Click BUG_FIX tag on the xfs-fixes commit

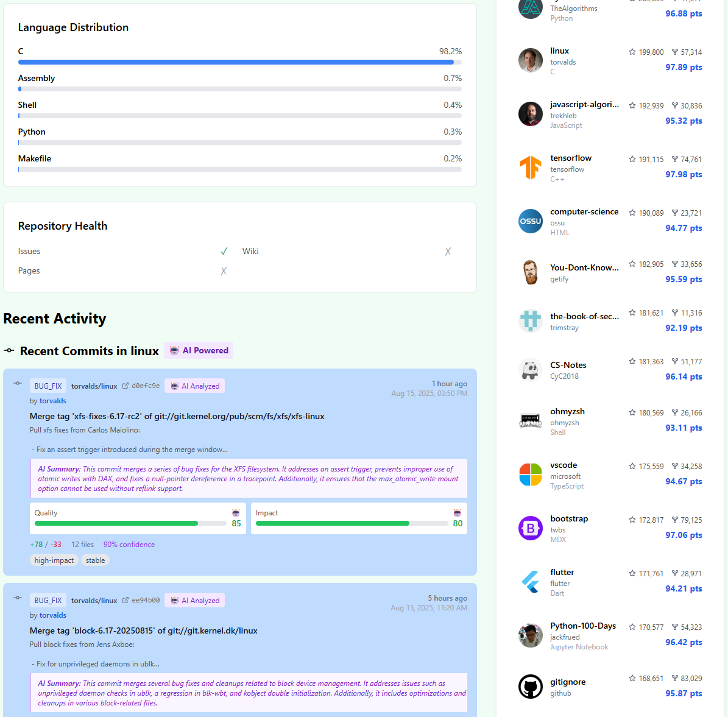point(48,386)
